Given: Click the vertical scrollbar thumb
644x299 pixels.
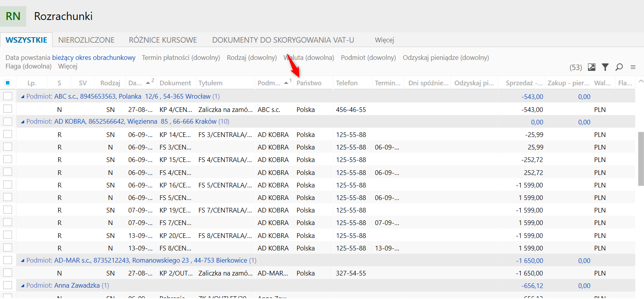Looking at the screenshot, I should coord(641,159).
